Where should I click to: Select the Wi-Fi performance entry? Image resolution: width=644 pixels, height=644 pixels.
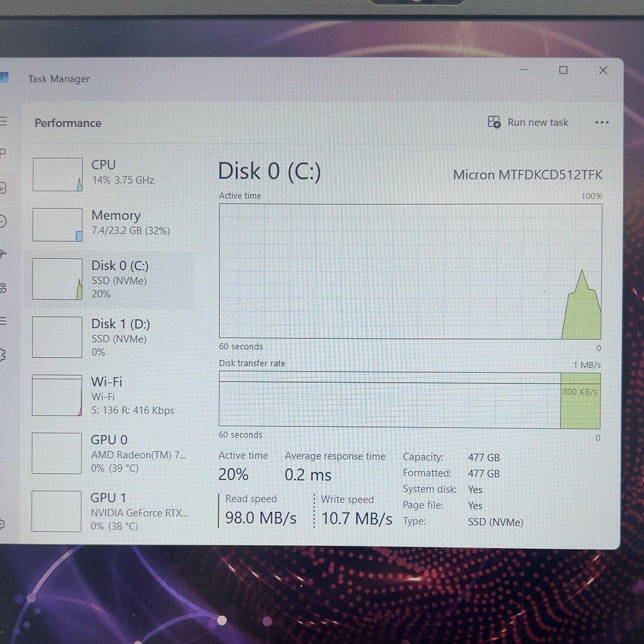coord(109,395)
